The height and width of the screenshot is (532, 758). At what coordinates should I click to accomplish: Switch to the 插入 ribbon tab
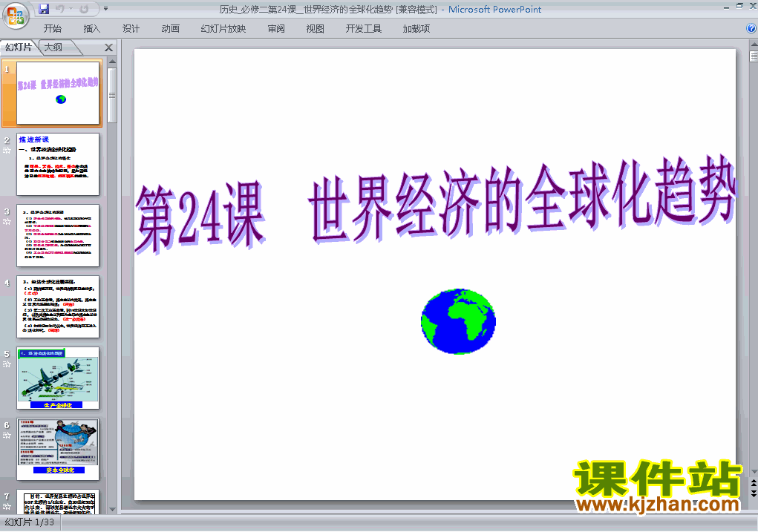click(92, 28)
